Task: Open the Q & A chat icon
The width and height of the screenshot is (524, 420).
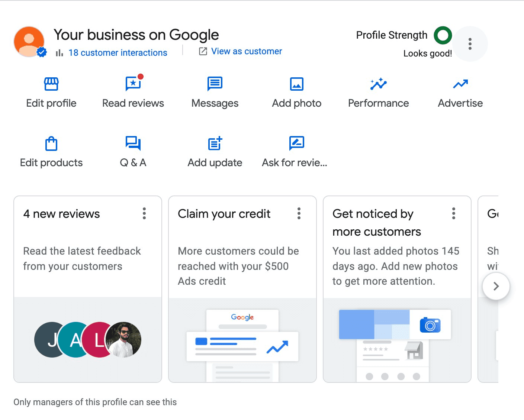Action: tap(133, 143)
